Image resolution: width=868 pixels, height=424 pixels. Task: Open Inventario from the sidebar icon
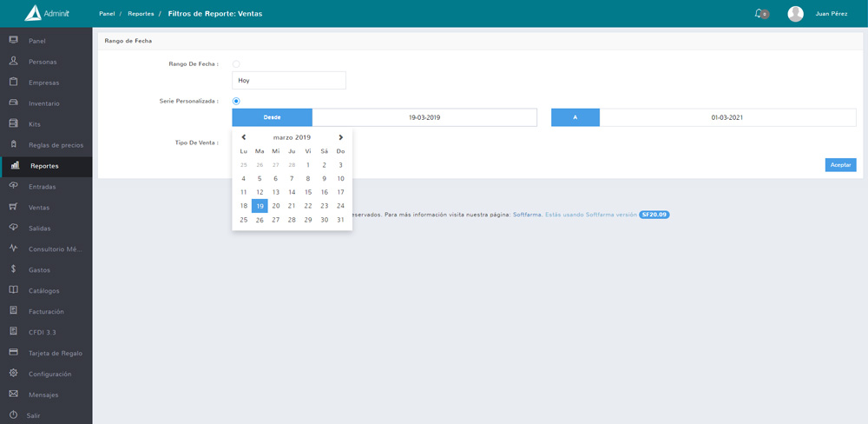pyautogui.click(x=14, y=103)
